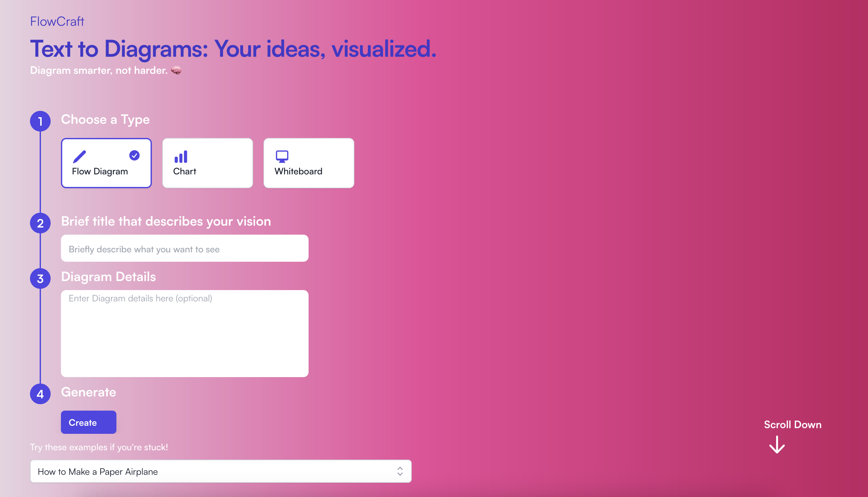This screenshot has width=868, height=497.
Task: Click the whiteboard monitor icon
Action: tap(282, 156)
